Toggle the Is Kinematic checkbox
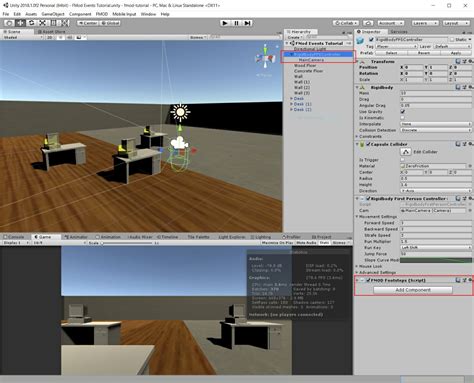Image resolution: width=474 pixels, height=383 pixels. coord(402,118)
